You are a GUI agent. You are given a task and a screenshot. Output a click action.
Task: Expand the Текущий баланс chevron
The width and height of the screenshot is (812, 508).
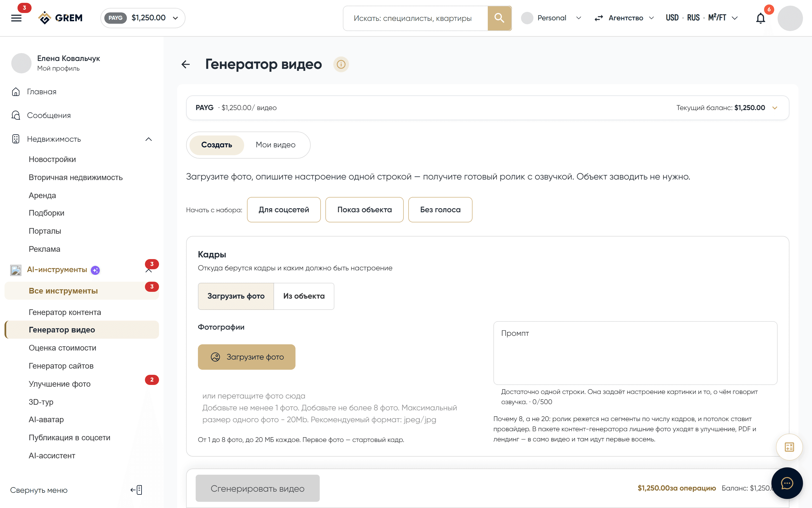tap(775, 108)
